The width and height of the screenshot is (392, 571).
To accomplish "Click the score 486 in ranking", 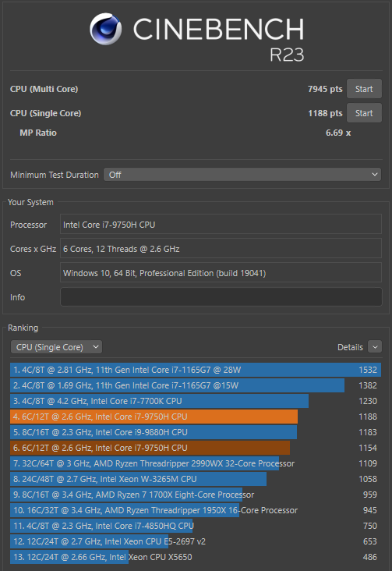I will tap(370, 557).
